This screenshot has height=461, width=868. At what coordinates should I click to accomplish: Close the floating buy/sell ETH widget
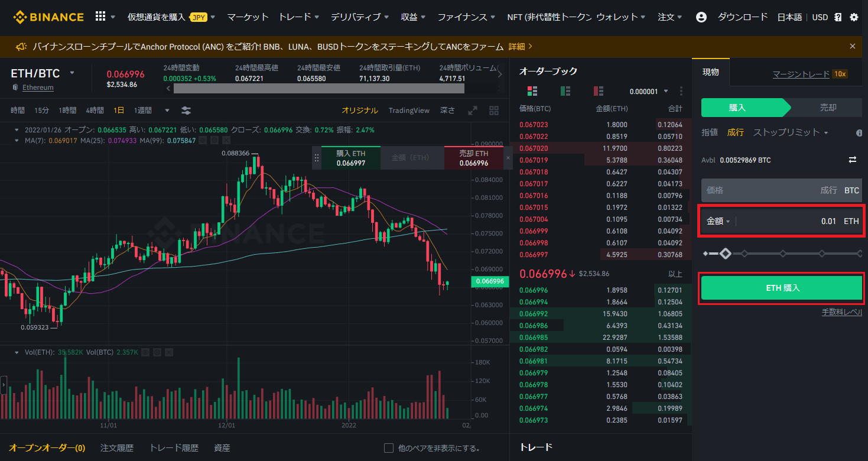[508, 158]
